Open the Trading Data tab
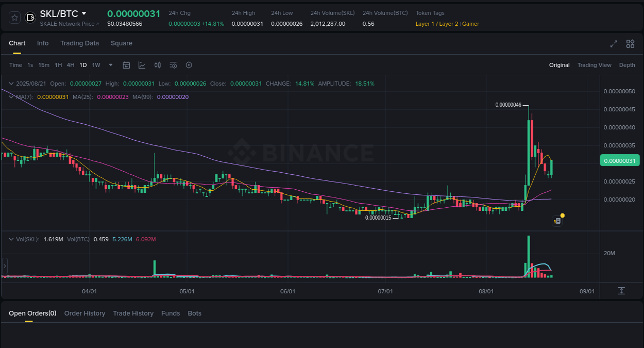644x348 pixels. point(79,43)
